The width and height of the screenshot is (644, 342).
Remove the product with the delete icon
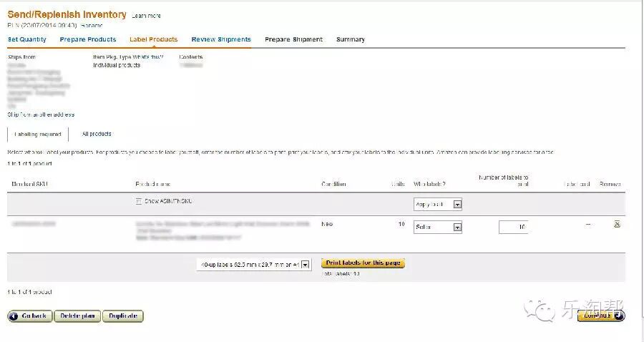617,224
